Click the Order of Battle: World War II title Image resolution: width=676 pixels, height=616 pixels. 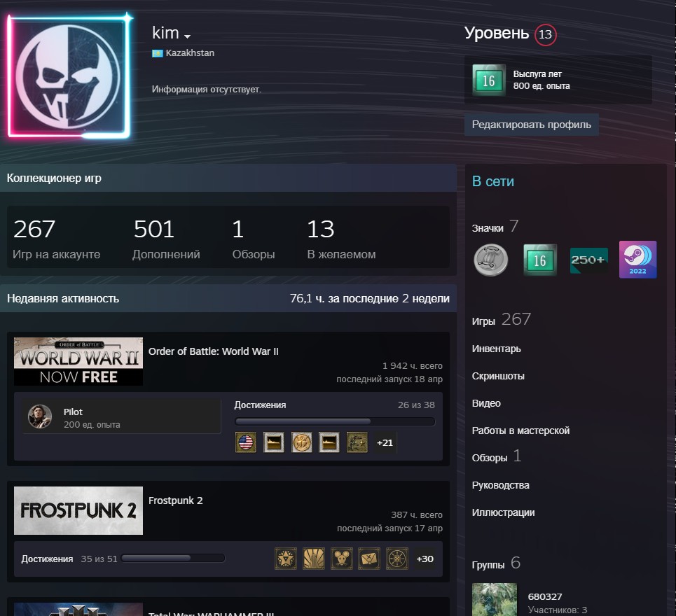coord(214,351)
